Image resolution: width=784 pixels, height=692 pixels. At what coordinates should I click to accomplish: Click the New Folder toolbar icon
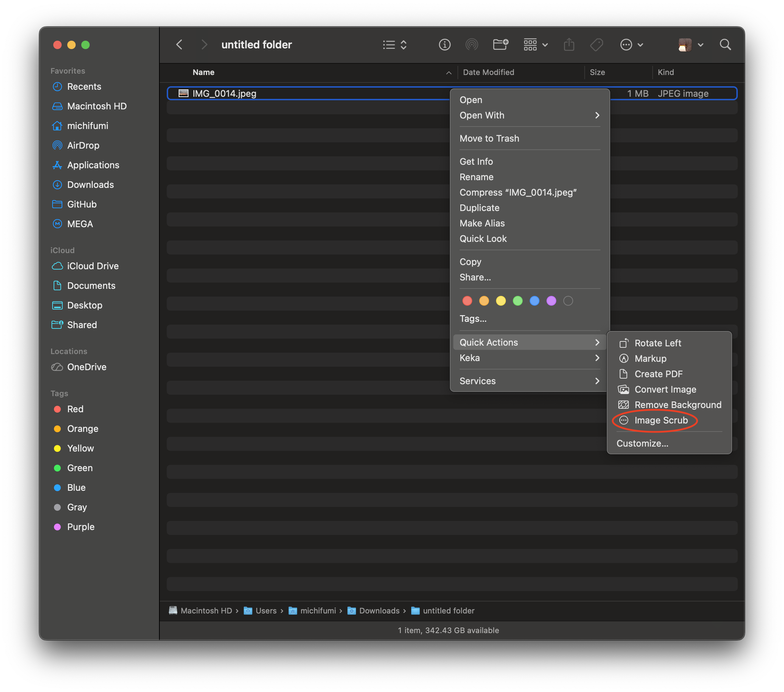point(500,45)
